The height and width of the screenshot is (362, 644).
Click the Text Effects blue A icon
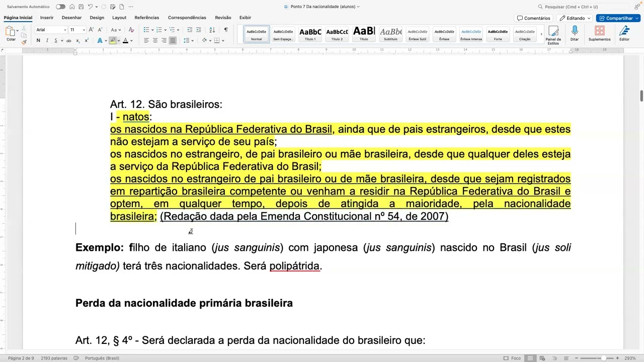(x=100, y=40)
